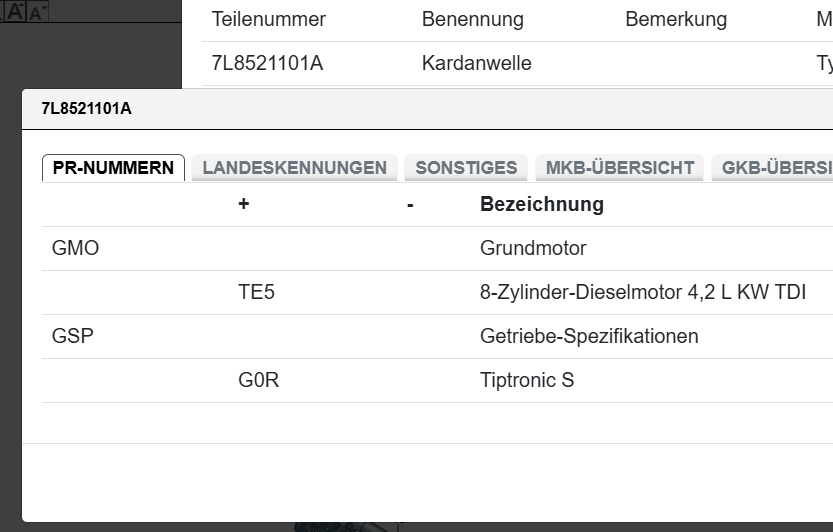Select the SONSTIGES tab
833x532 pixels.
click(466, 168)
